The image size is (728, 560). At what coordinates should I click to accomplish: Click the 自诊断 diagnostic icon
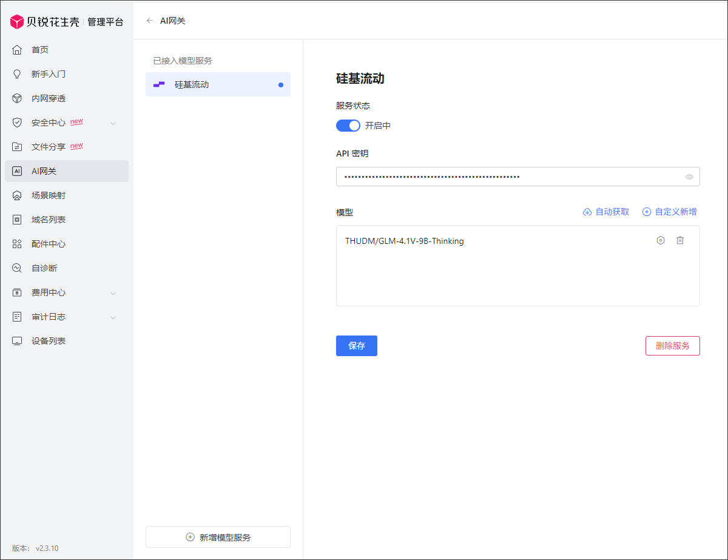(x=17, y=268)
